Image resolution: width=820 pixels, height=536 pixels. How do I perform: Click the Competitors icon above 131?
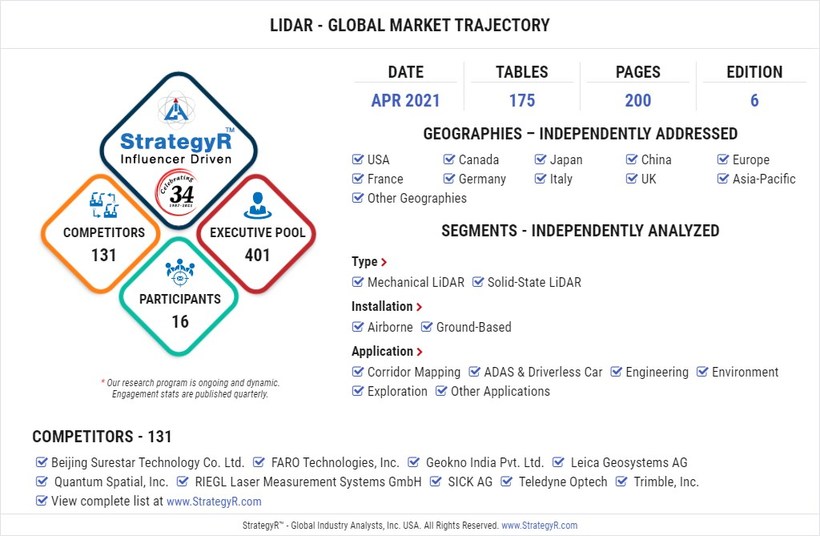104,204
